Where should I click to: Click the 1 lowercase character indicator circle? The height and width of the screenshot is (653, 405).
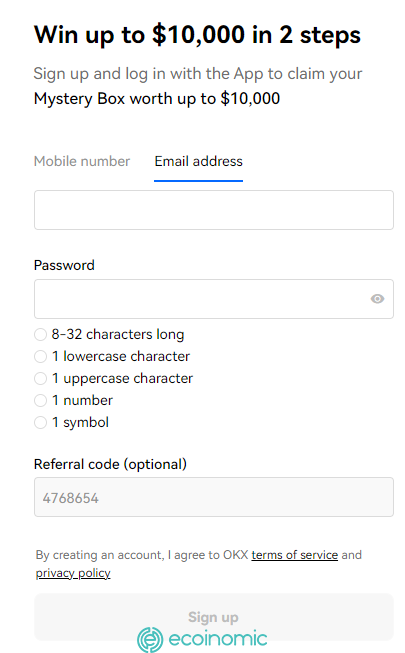pyautogui.click(x=40, y=356)
